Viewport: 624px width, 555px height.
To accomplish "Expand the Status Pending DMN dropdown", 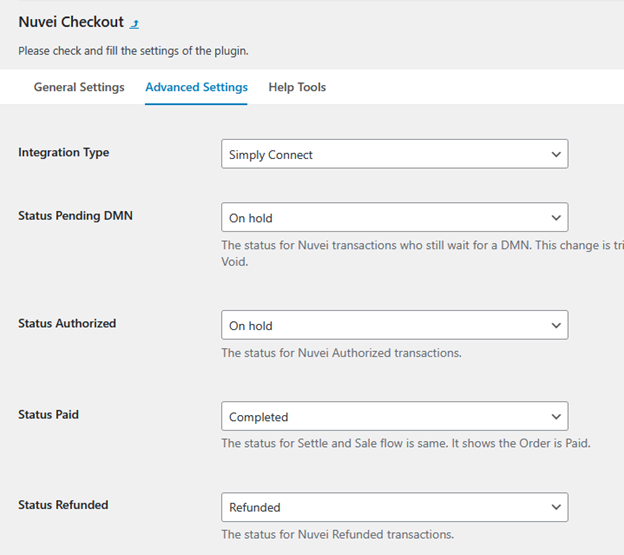I will pos(394,217).
